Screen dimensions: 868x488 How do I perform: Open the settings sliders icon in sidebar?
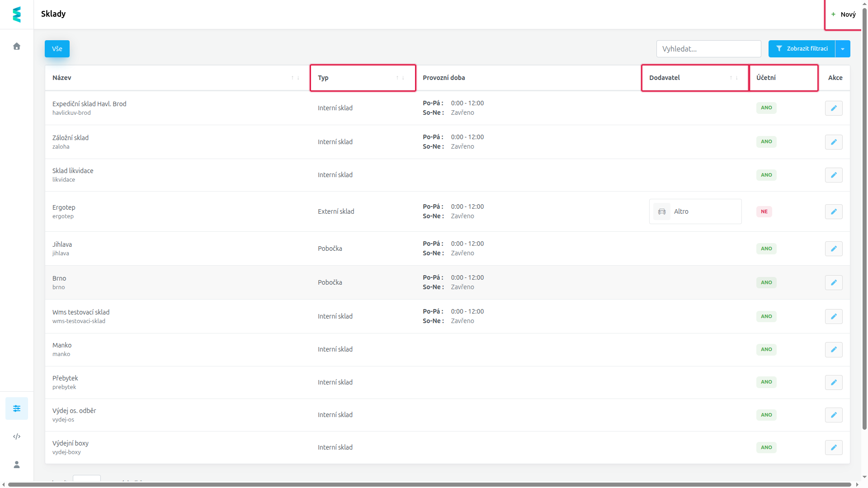[x=17, y=408]
